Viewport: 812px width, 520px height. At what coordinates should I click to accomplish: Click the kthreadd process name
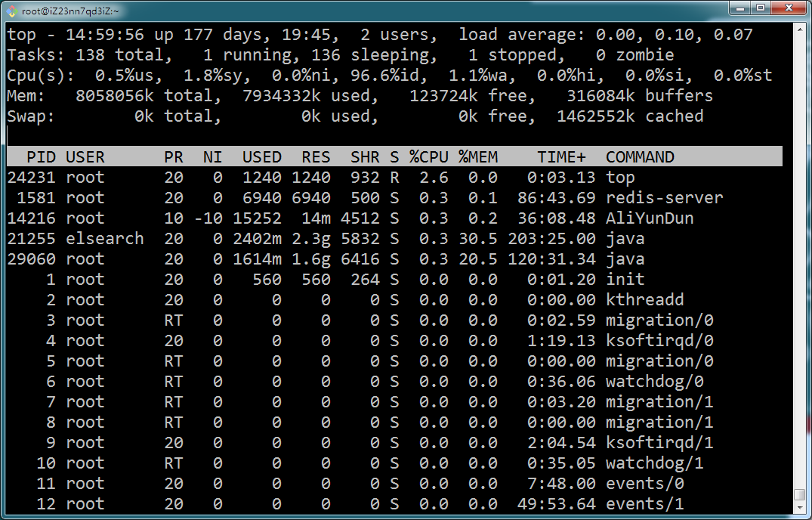pos(645,300)
